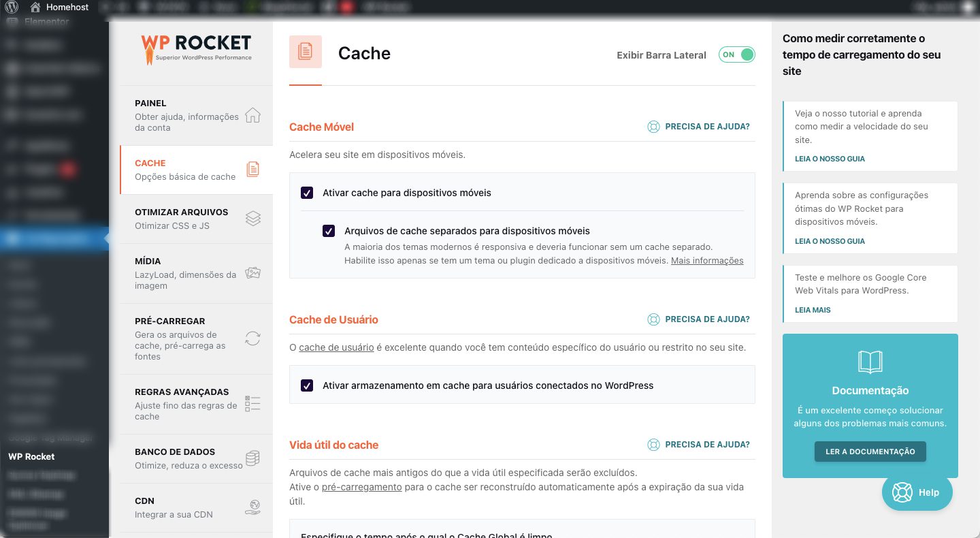The image size is (980, 538).
Task: Click the Cache page header icon
Action: (x=306, y=52)
